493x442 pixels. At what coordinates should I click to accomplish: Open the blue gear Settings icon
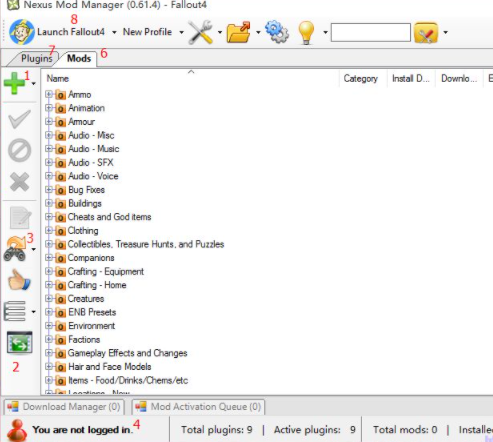277,32
